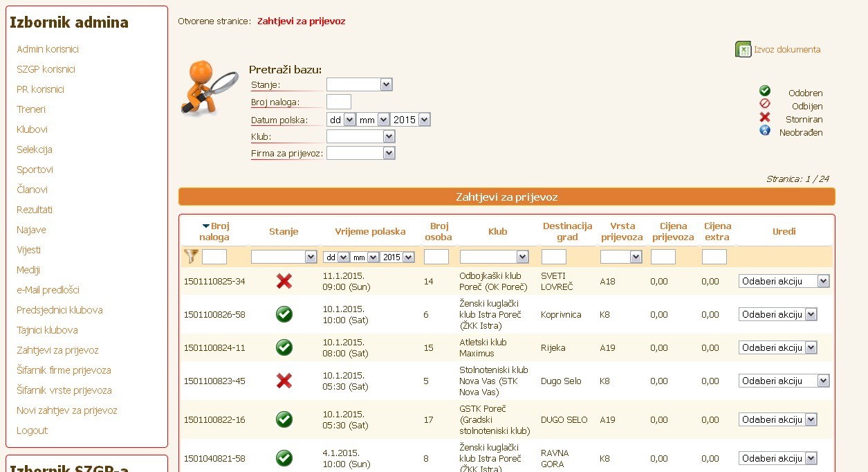Click the Neobrađen blue legend icon
Viewport: 868px width, 472px height.
pos(765,130)
